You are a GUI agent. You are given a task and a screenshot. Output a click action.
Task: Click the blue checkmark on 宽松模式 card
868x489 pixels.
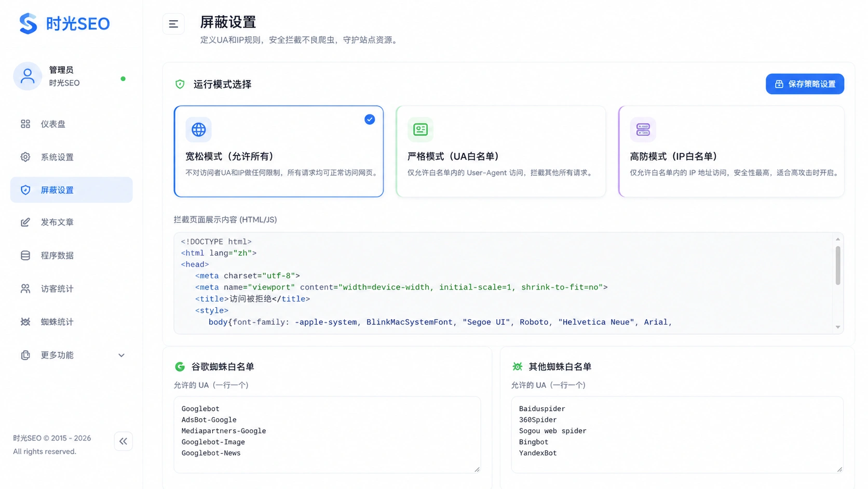[370, 120]
